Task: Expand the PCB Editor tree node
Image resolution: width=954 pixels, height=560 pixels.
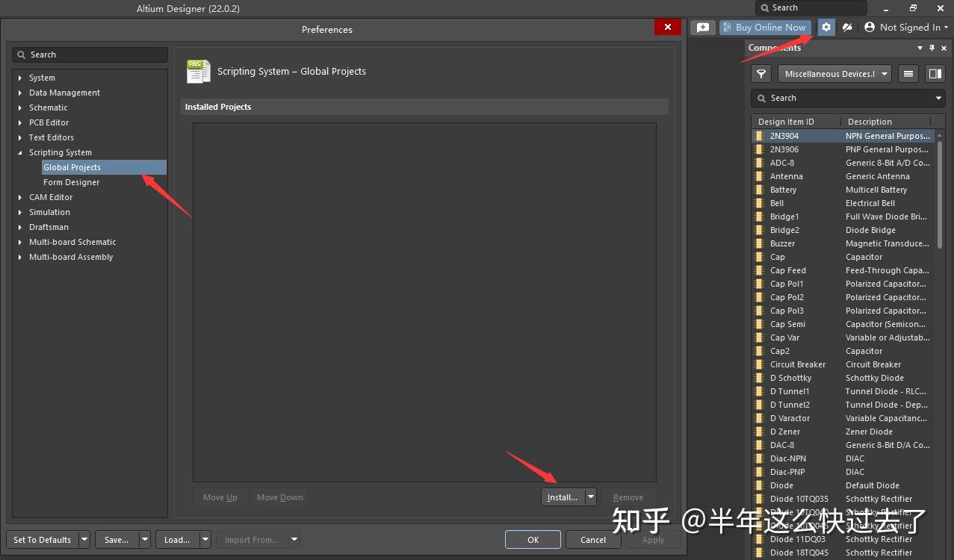Action: [20, 122]
